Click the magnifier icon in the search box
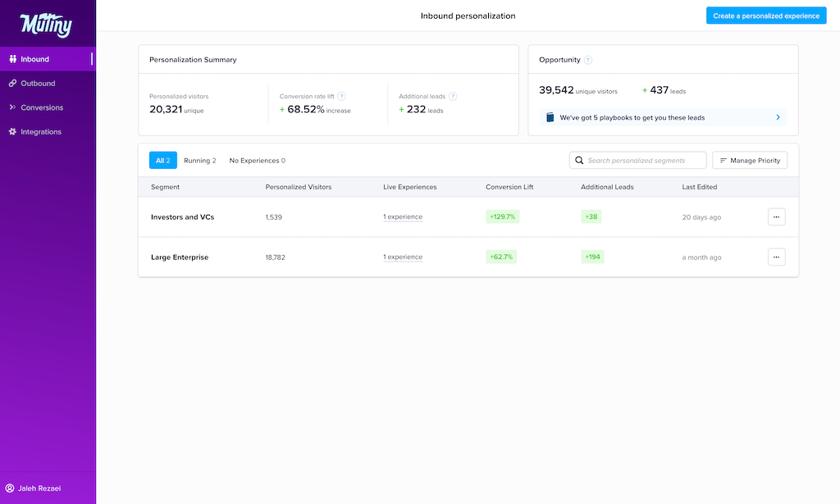This screenshot has width=840, height=504. coord(579,161)
